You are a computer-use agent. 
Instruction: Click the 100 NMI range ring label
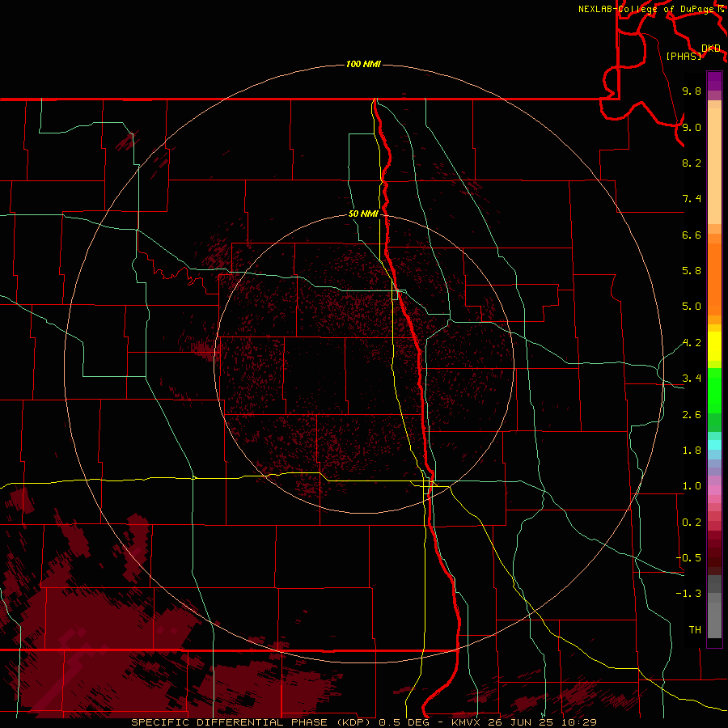point(363,64)
